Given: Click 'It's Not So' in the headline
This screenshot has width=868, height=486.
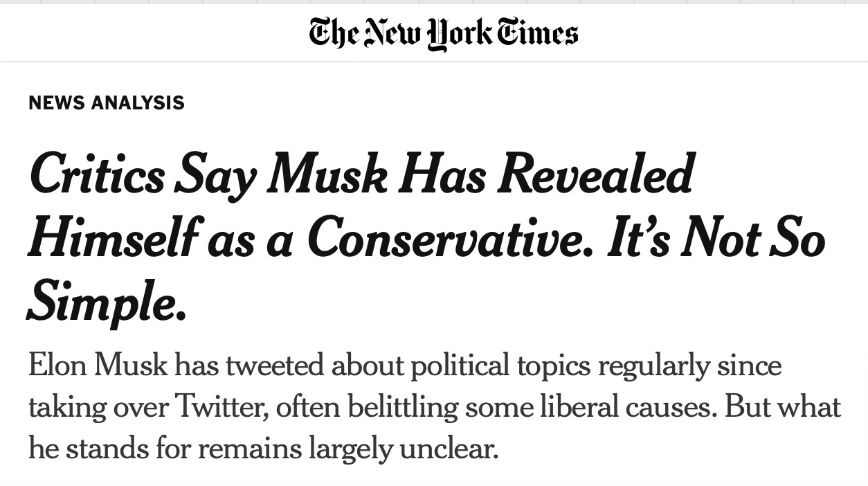Looking at the screenshot, I should [x=717, y=239].
